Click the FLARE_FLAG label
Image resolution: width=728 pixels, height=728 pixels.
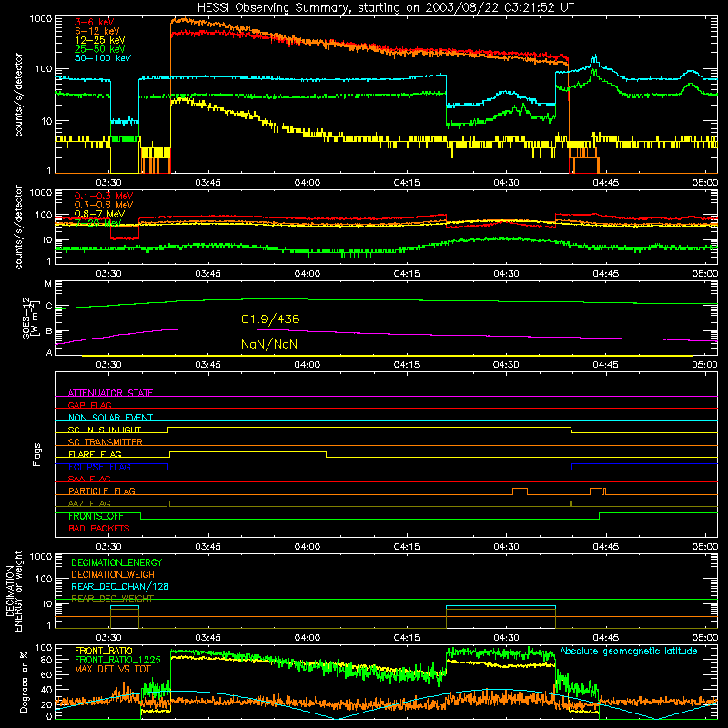[x=95, y=454]
